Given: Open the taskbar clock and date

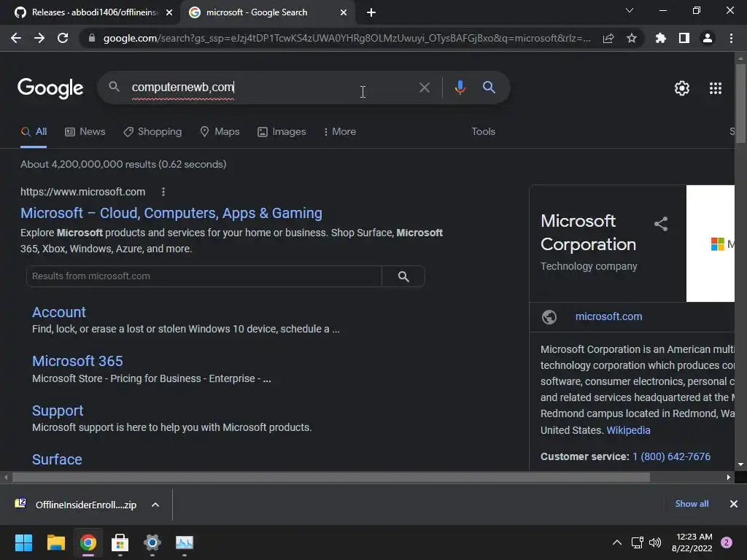Looking at the screenshot, I should pos(692,542).
